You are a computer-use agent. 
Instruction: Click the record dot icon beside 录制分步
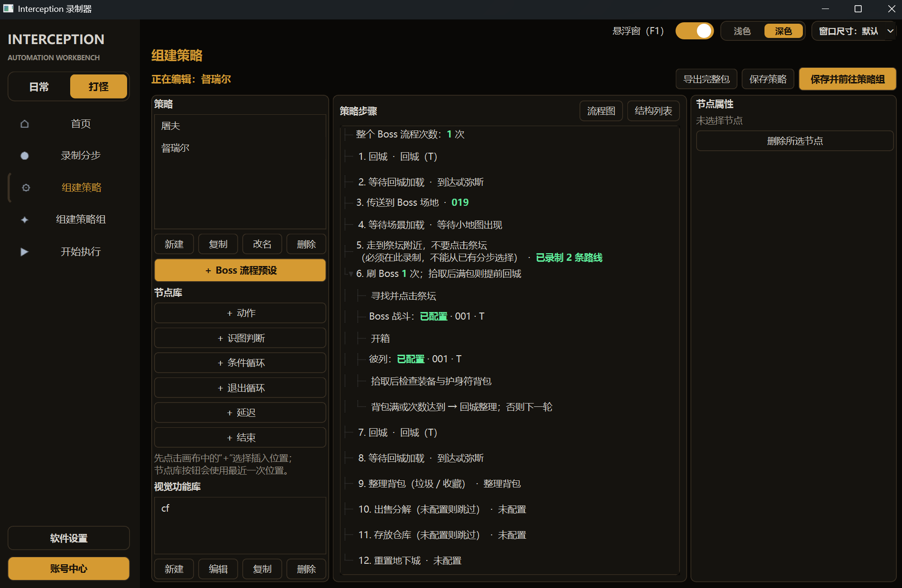click(x=25, y=156)
